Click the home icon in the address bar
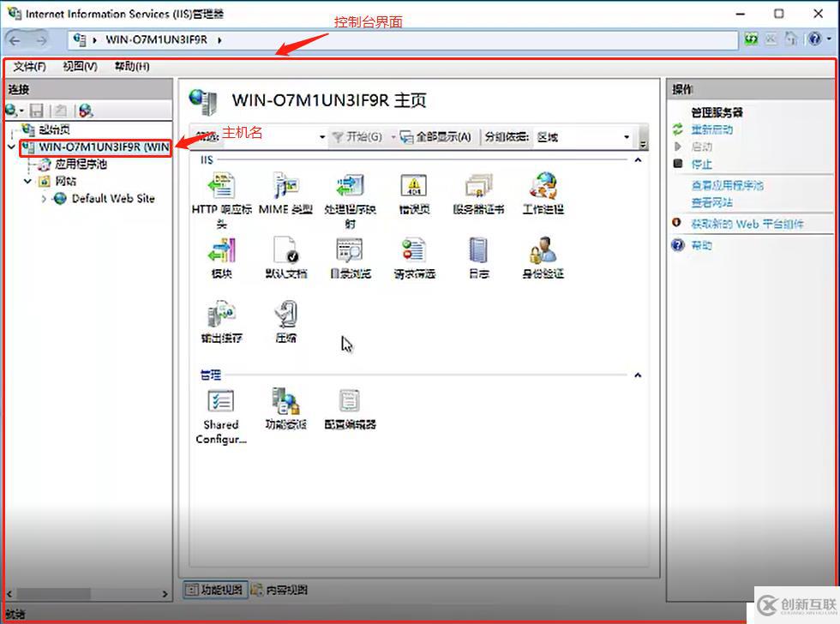This screenshot has width=840, height=624. (x=790, y=39)
